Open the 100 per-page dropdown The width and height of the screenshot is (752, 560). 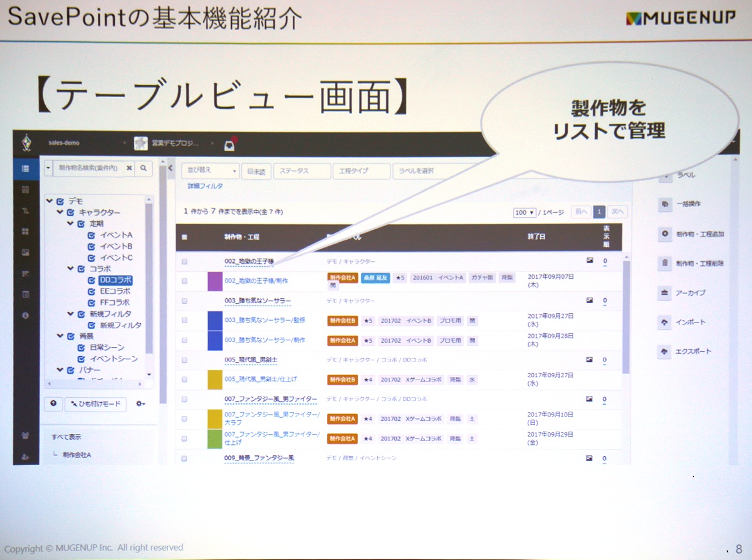click(x=525, y=212)
